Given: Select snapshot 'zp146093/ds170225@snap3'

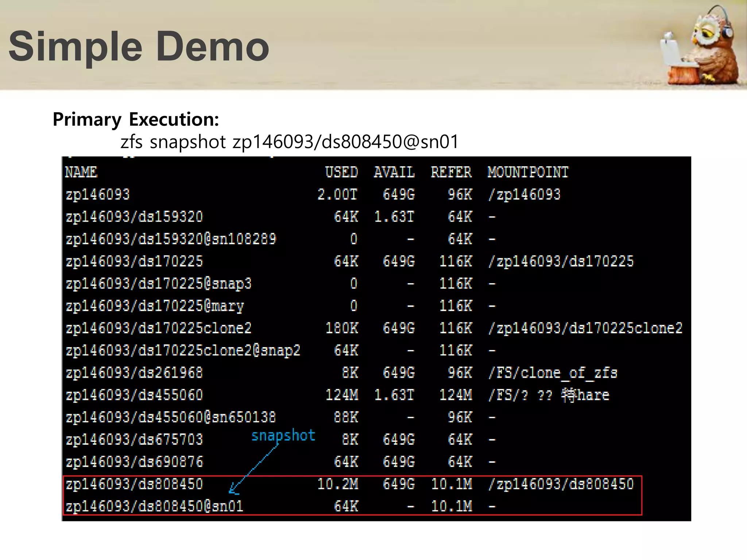Looking at the screenshot, I should pyautogui.click(x=159, y=284).
